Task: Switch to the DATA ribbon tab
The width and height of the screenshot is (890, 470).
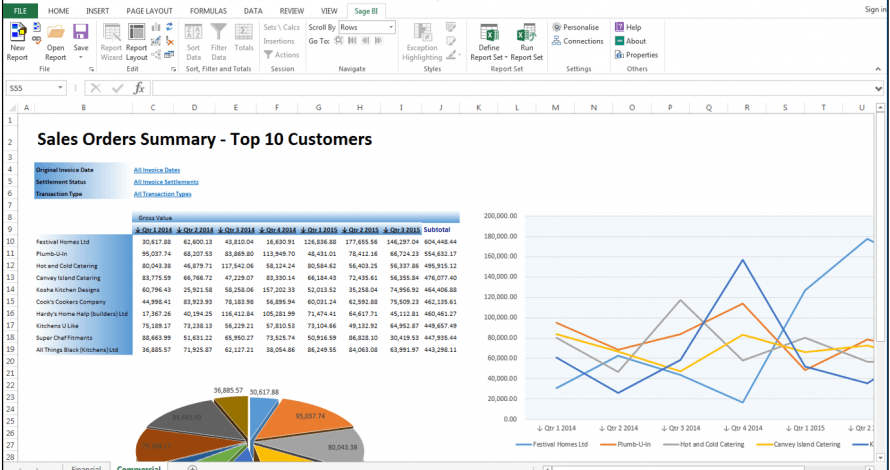Action: pyautogui.click(x=253, y=11)
